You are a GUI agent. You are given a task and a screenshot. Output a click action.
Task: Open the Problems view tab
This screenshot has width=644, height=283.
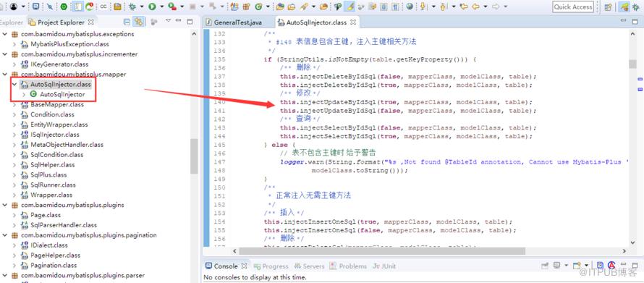pyautogui.click(x=348, y=266)
